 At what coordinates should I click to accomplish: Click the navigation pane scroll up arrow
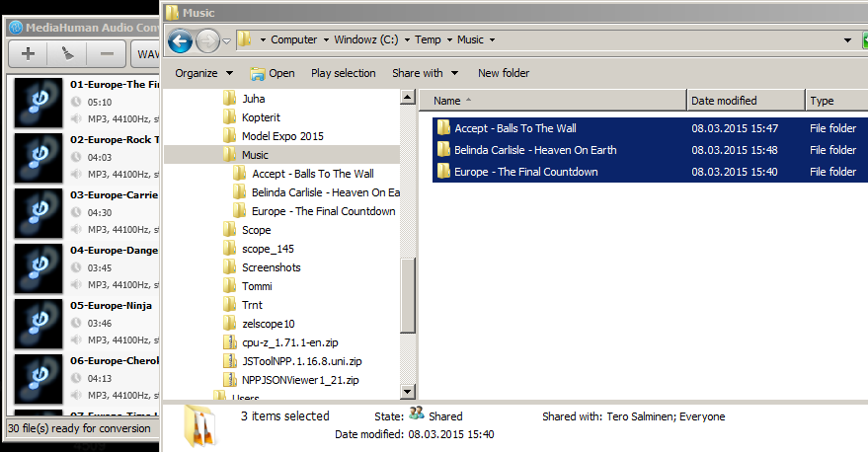click(408, 98)
